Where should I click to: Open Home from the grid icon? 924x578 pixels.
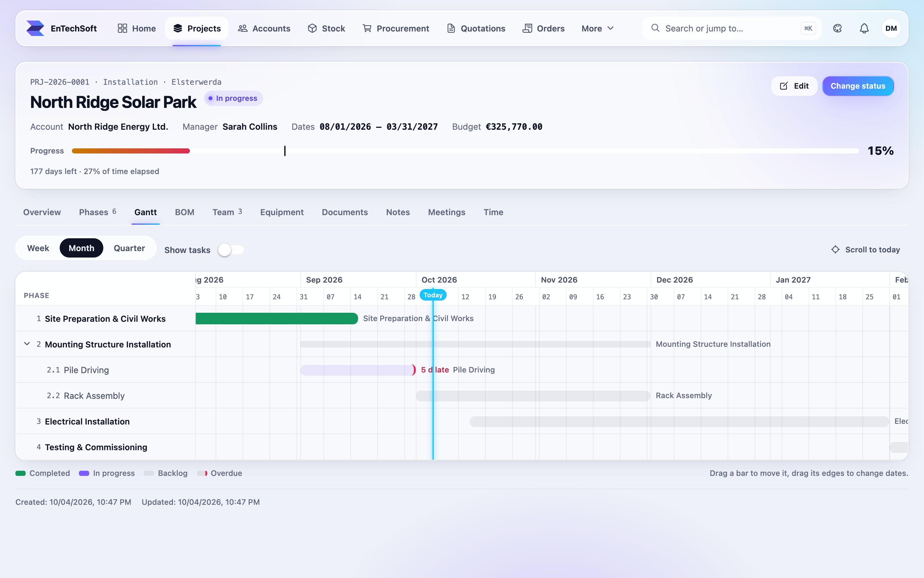click(x=122, y=28)
